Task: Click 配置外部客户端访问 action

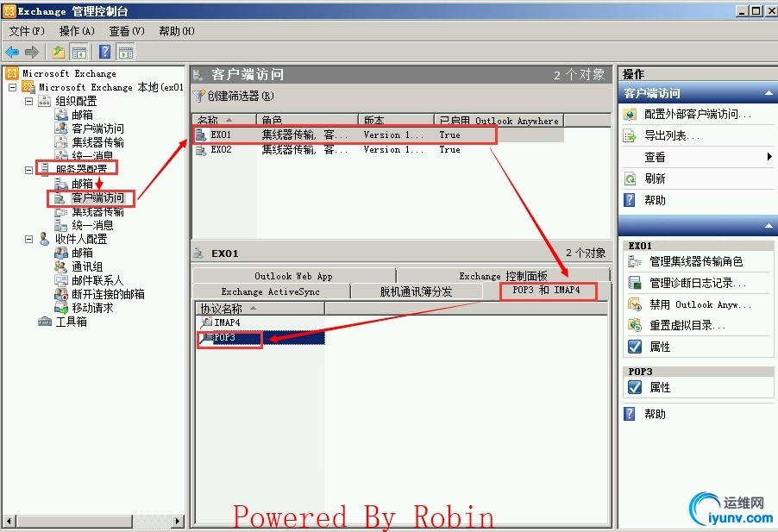Action: 697,114
